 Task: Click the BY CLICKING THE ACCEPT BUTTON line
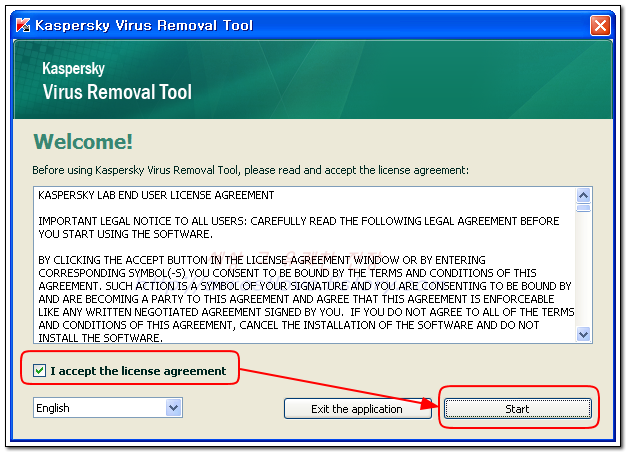pyautogui.click(x=262, y=260)
